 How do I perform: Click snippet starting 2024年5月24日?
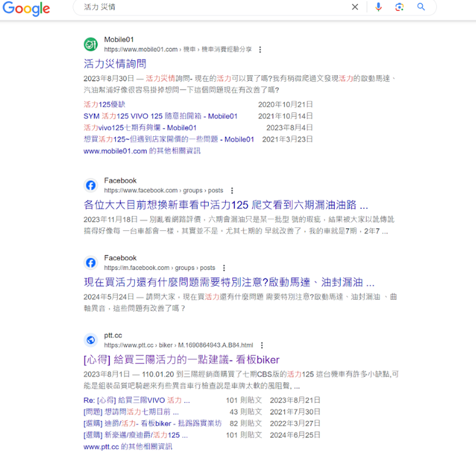pos(240,302)
